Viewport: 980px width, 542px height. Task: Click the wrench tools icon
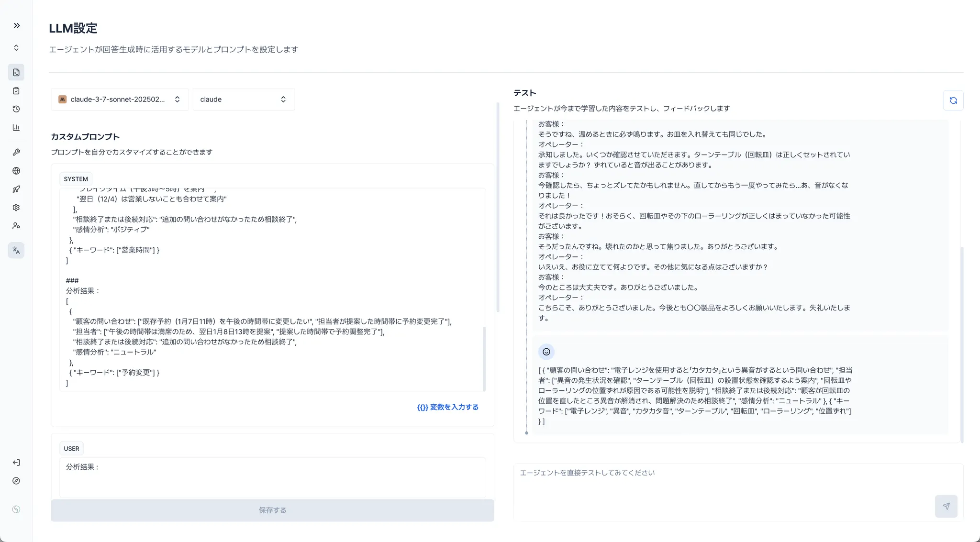click(16, 152)
